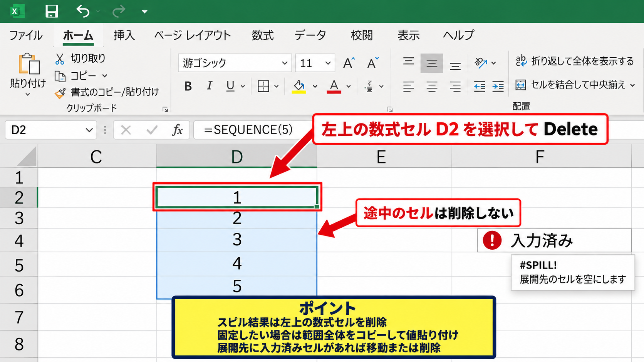Align text to the right
644x362 pixels.
point(455,87)
